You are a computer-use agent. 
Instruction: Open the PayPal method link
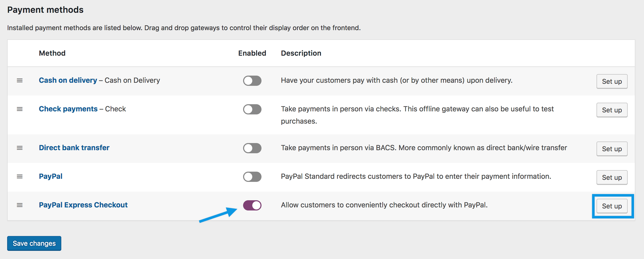(51, 176)
